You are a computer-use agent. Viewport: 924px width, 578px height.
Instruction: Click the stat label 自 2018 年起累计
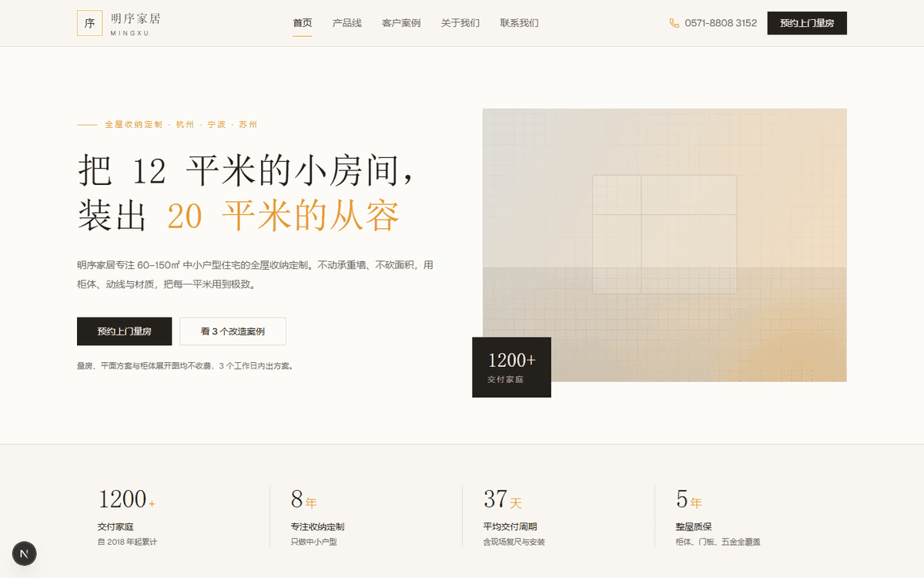coord(127,542)
